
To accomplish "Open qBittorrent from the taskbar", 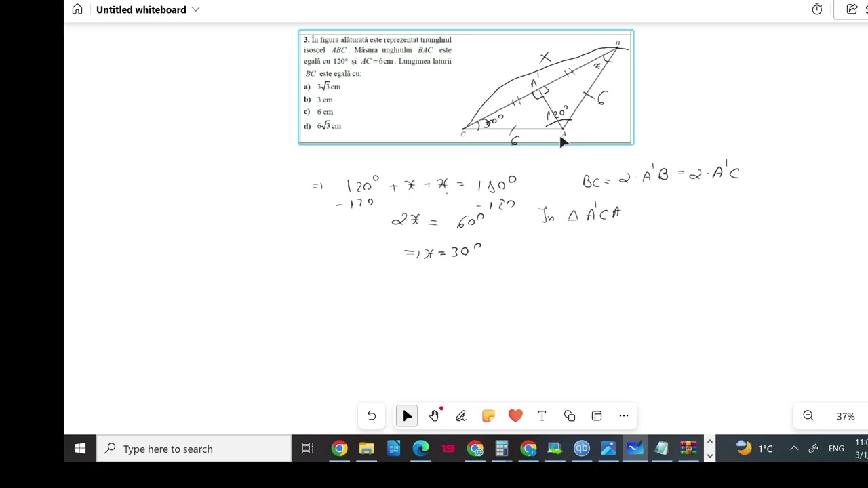I will tap(582, 449).
